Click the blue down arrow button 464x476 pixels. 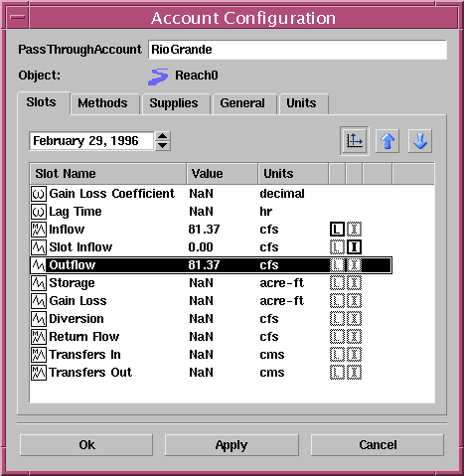click(x=420, y=141)
